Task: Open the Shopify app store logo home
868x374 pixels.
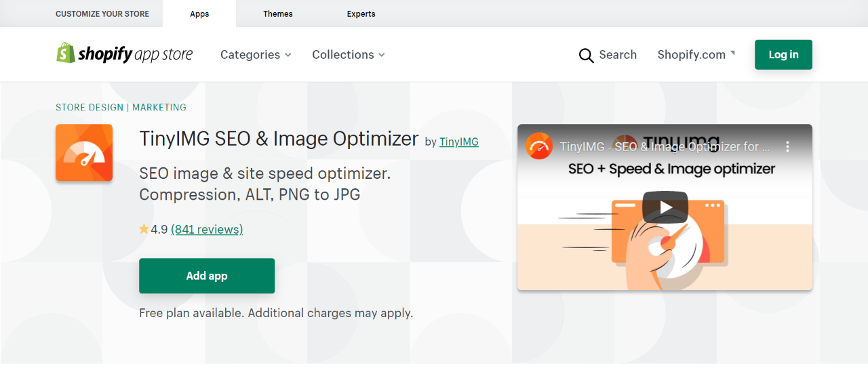Action: coord(124,54)
